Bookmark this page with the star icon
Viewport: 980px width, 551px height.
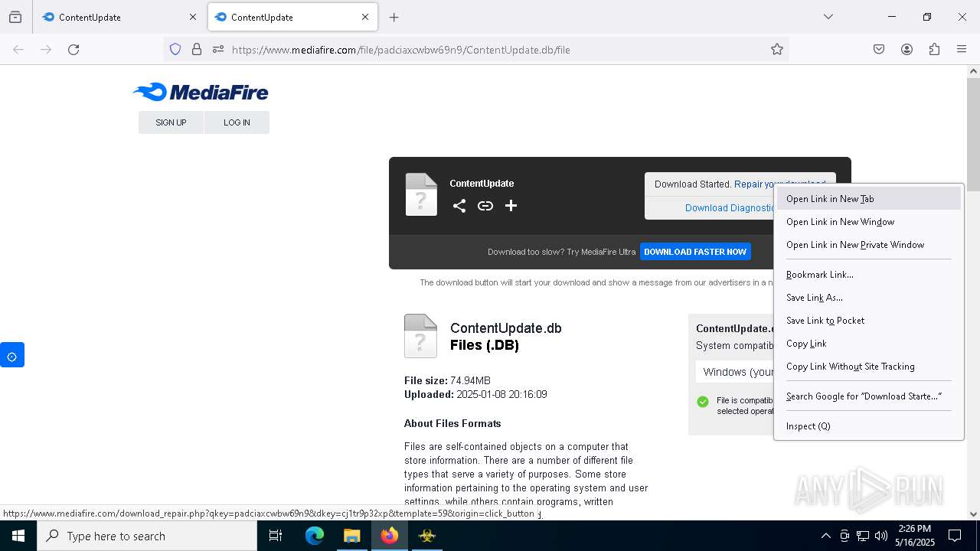[777, 50]
